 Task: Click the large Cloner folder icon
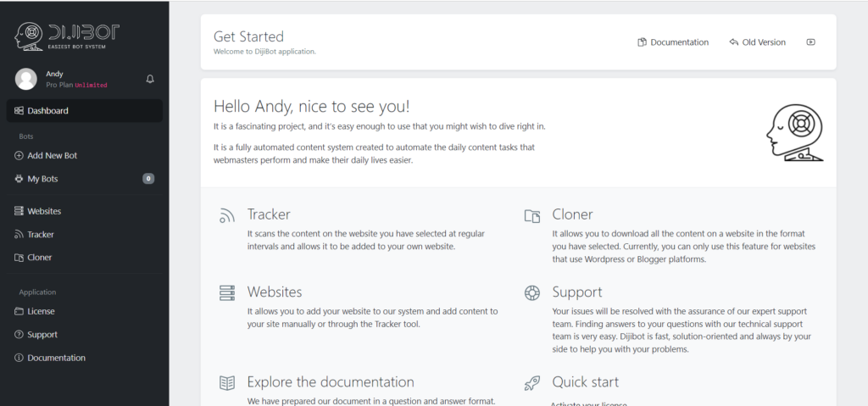coord(532,216)
